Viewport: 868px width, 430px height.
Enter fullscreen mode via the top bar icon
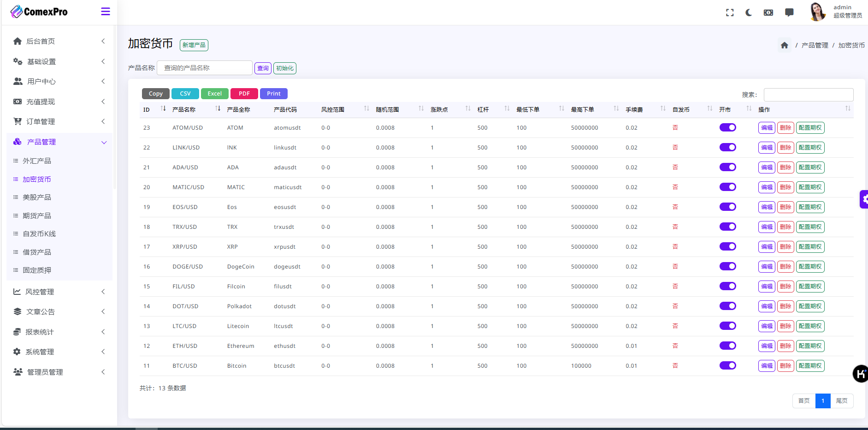point(730,12)
